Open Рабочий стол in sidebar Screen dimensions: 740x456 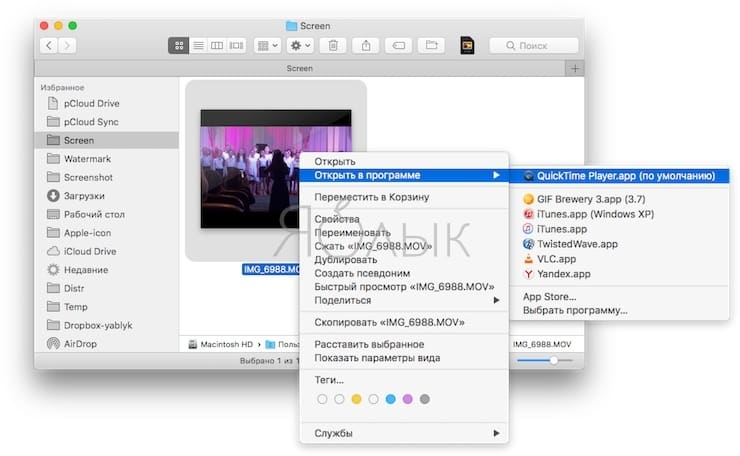tap(107, 214)
